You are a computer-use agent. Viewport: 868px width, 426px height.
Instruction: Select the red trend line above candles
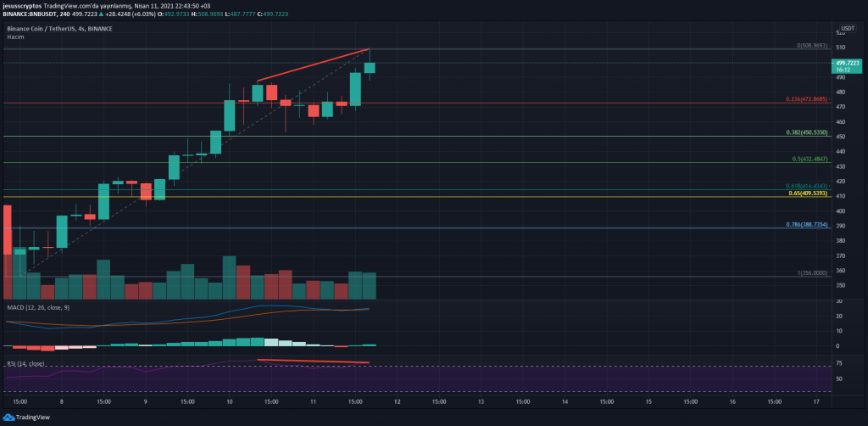[x=314, y=64]
